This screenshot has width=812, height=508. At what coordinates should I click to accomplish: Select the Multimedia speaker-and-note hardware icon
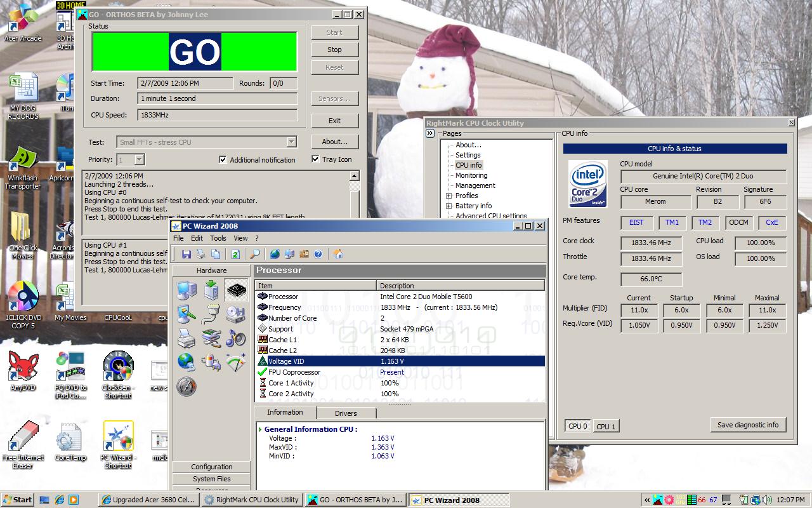tap(236, 338)
